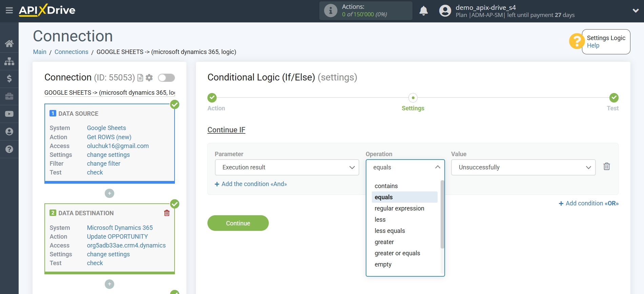Add condition «OR»
The height and width of the screenshot is (294, 644).
click(589, 203)
